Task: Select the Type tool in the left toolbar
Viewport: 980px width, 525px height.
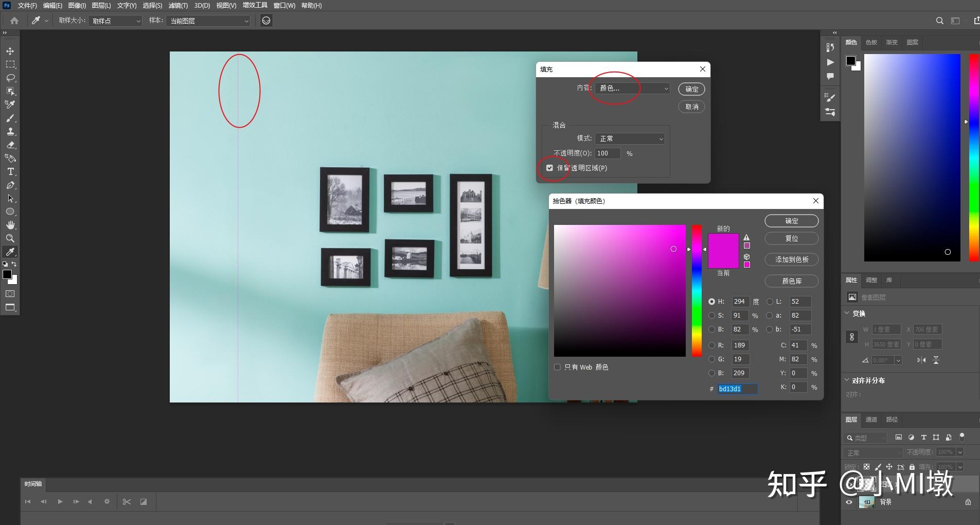Action: click(10, 172)
